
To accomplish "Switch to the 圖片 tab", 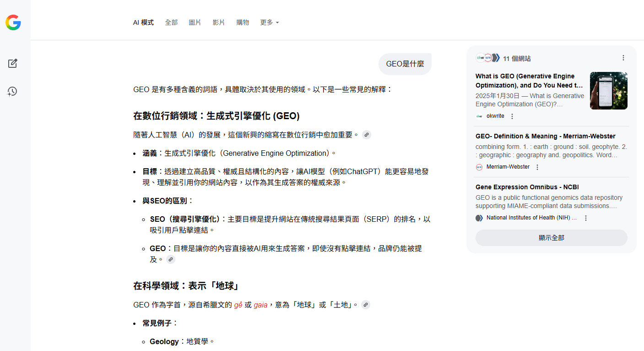I will pos(195,22).
